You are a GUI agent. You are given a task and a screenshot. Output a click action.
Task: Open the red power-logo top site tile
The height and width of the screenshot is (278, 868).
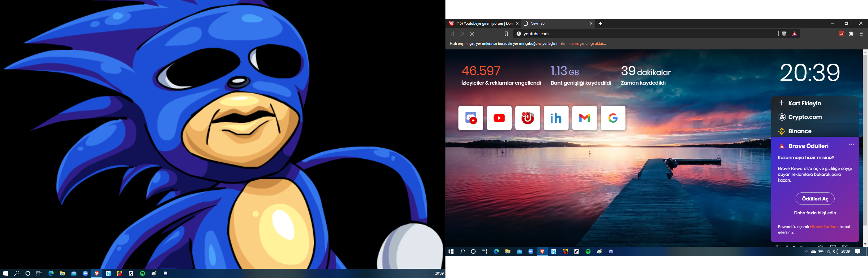pyautogui.click(x=528, y=118)
